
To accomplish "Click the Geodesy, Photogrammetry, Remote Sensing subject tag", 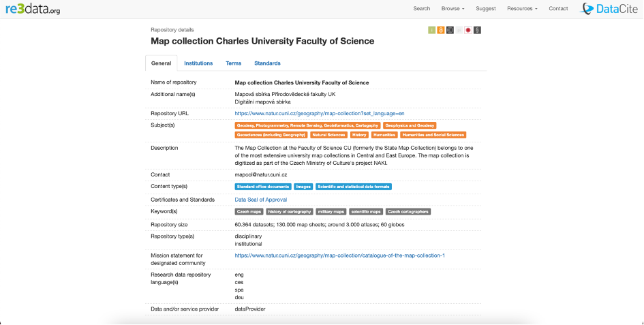I will [307, 125].
